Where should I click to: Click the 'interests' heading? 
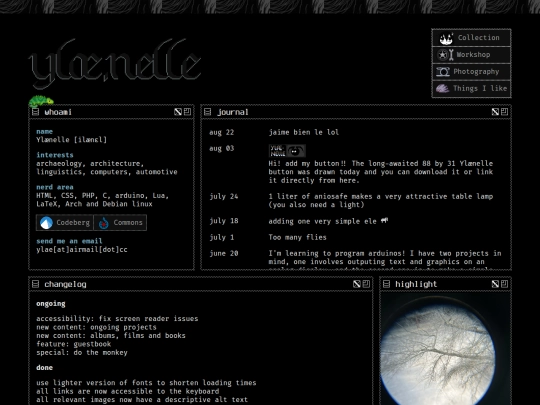[55, 155]
